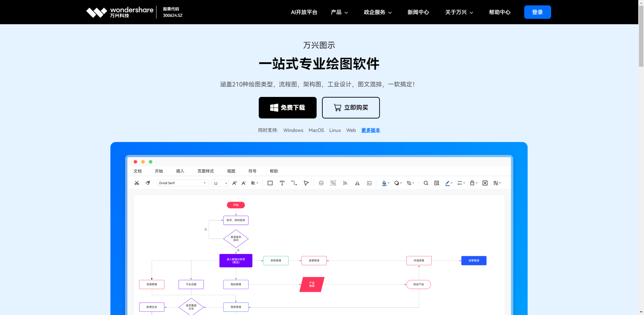Expand the 产品 menu in the header
This screenshot has height=315, width=644.
coord(339,12)
